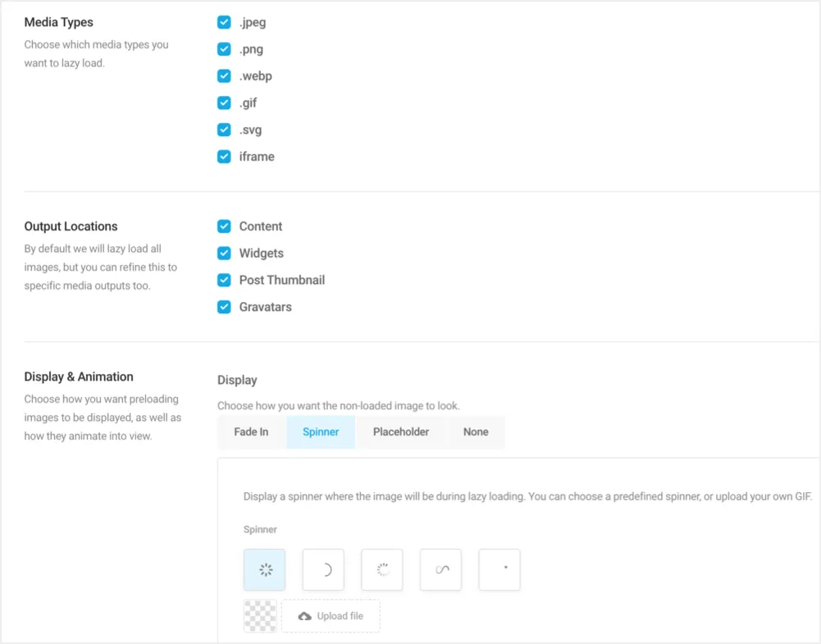Toggle the .png checkbox

224,48
